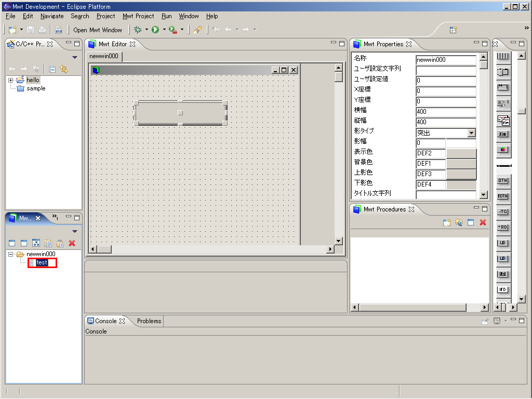Click the タイトル文字列 input field
This screenshot has height=399, width=532.
pos(446,194)
